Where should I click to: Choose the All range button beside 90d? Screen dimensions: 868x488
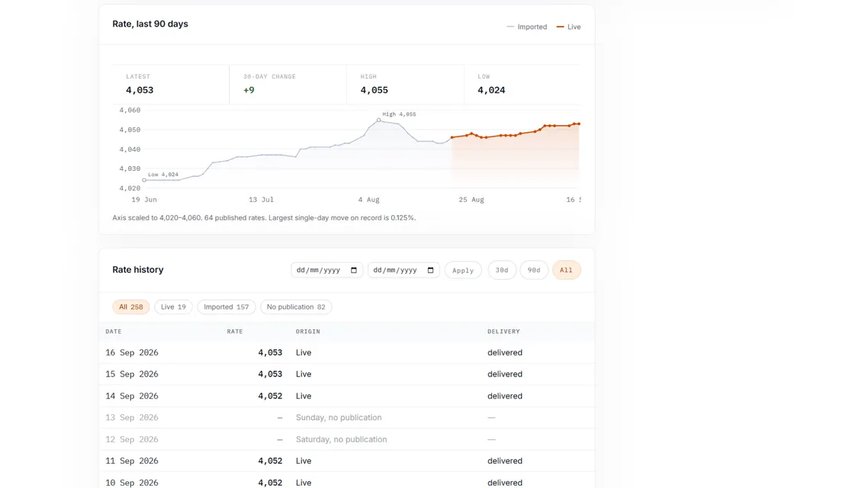566,270
